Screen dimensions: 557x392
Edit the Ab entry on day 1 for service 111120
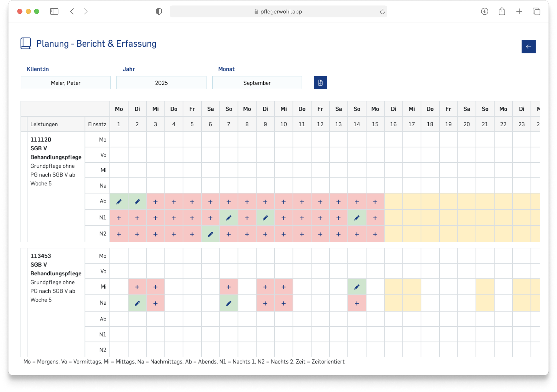pos(119,202)
